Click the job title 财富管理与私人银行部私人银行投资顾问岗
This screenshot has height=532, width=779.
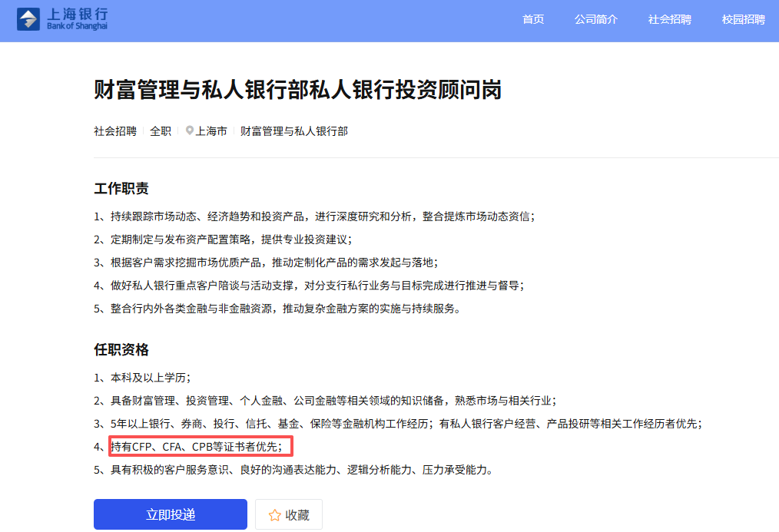(x=297, y=89)
